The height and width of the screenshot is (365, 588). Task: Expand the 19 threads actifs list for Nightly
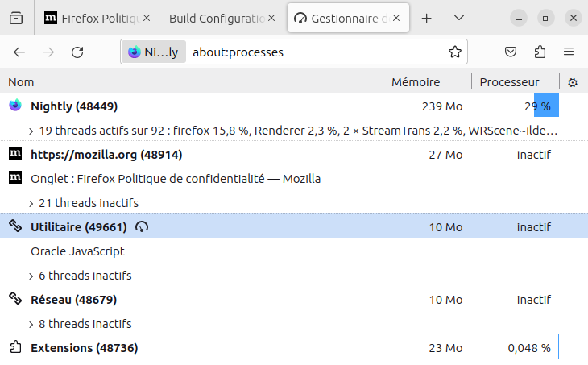[x=31, y=130]
